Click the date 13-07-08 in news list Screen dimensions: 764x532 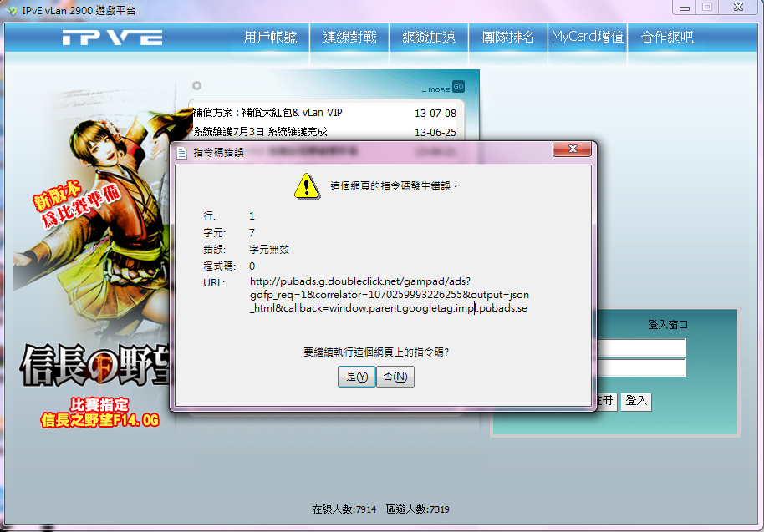pyautogui.click(x=435, y=113)
